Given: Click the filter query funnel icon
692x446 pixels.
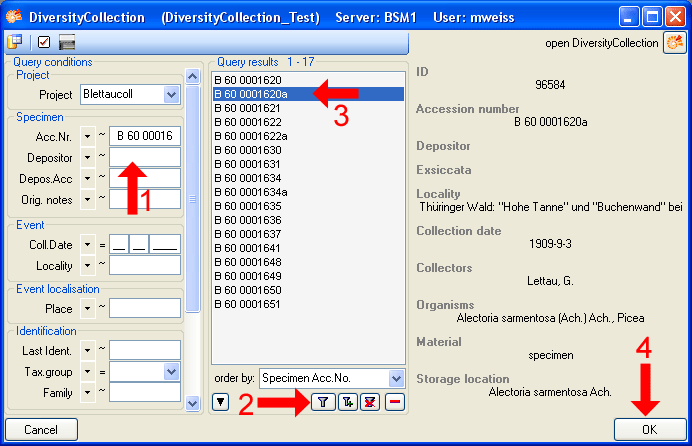Looking at the screenshot, I should (323, 401).
